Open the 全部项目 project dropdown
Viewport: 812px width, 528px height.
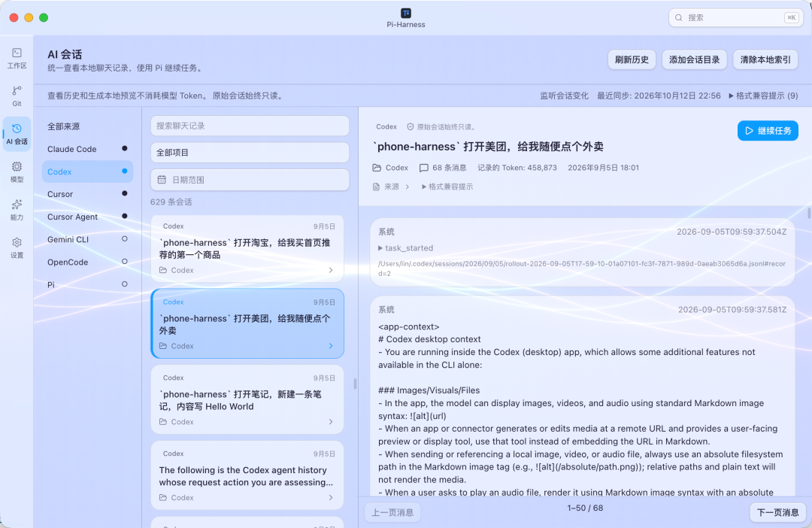250,153
